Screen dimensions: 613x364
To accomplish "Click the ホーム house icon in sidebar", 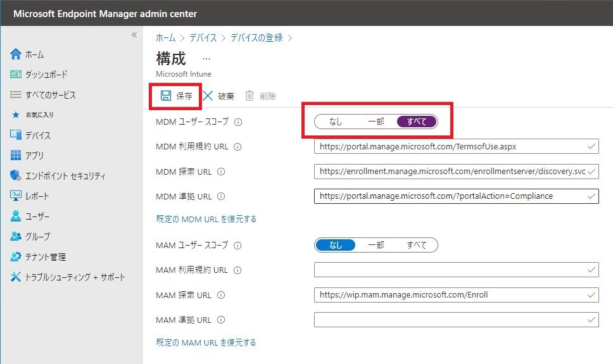I will click(16, 54).
